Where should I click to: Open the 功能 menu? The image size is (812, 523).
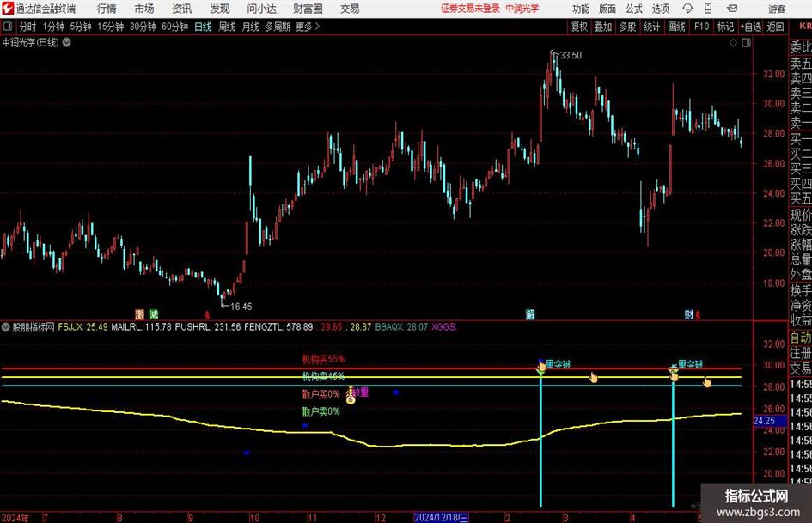(581, 9)
